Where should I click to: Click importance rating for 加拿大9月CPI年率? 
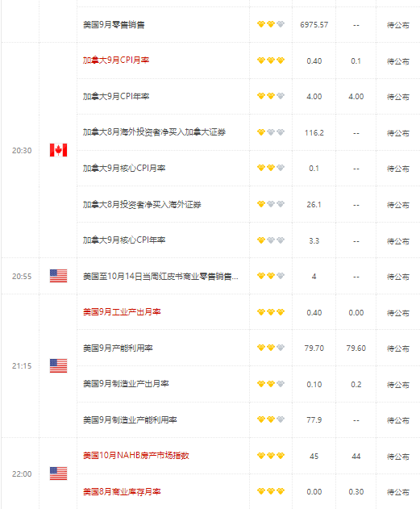tap(271, 96)
